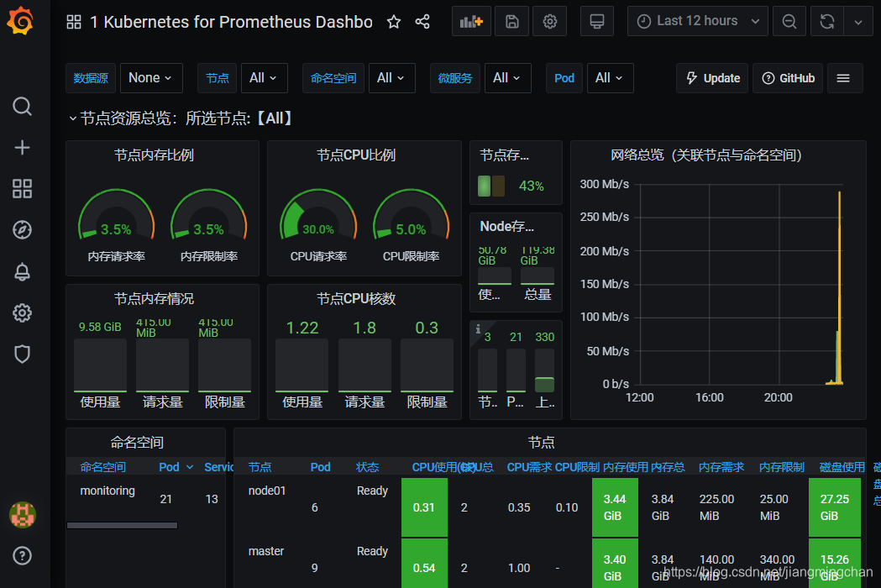Open the 节点 All dropdown
This screenshot has width=881, height=588.
point(264,77)
